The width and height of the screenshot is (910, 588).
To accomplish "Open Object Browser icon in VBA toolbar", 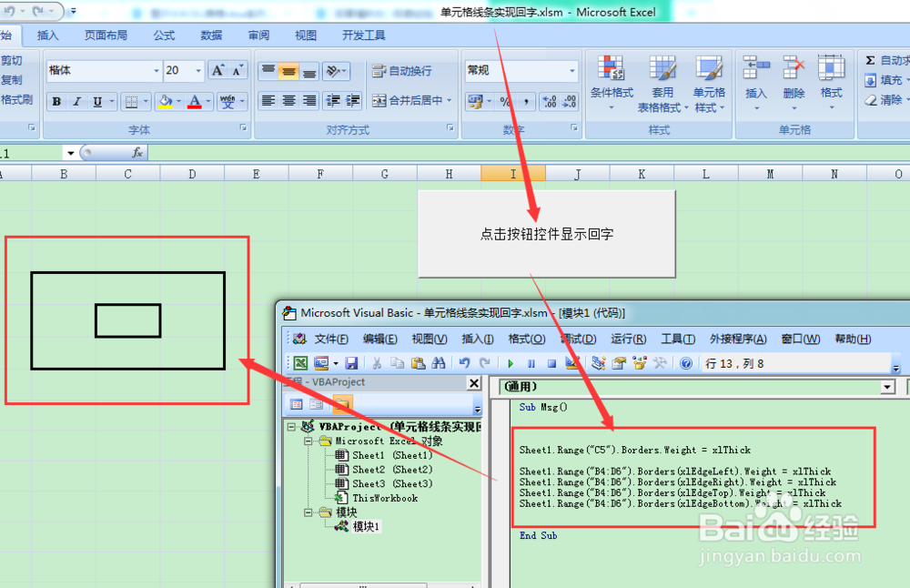I will coord(640,363).
